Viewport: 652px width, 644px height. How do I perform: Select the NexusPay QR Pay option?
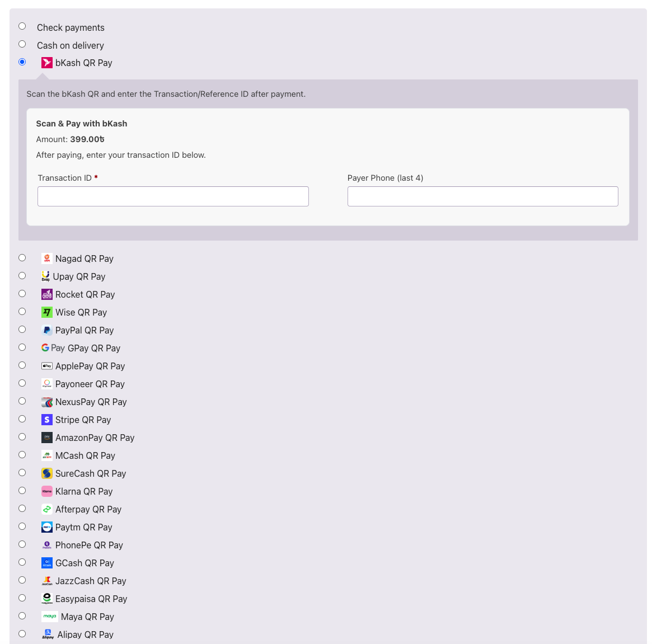pyautogui.click(x=22, y=401)
